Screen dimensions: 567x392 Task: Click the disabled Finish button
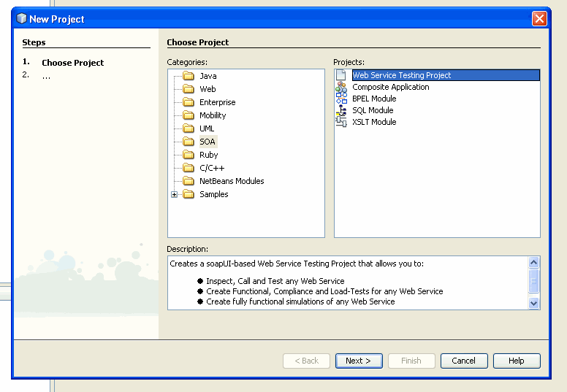[x=411, y=361]
